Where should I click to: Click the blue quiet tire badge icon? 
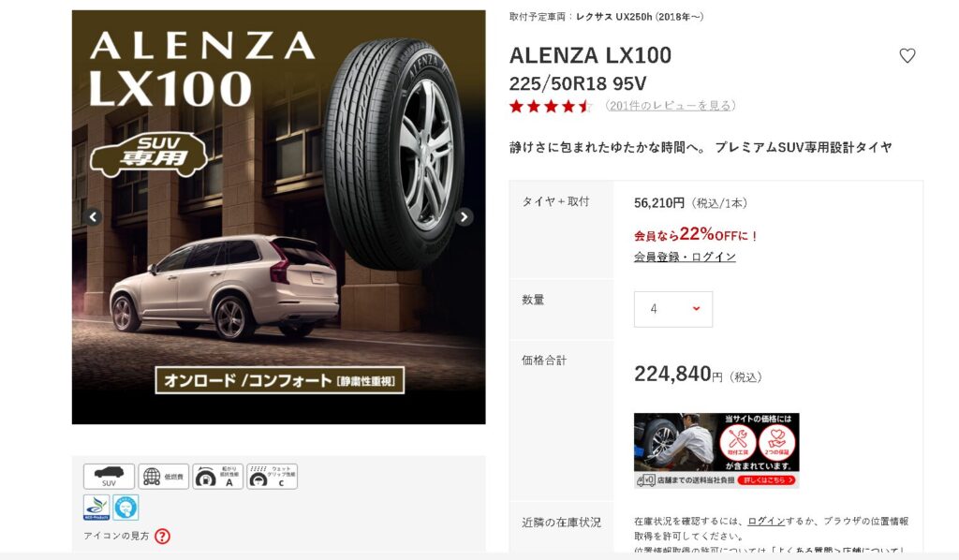point(126,508)
